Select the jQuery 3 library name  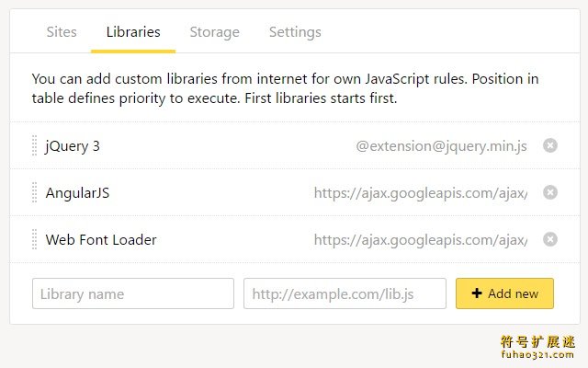click(73, 145)
